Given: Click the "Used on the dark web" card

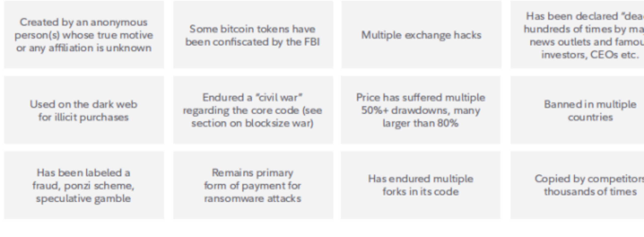Looking at the screenshot, I should pyautogui.click(x=84, y=110).
